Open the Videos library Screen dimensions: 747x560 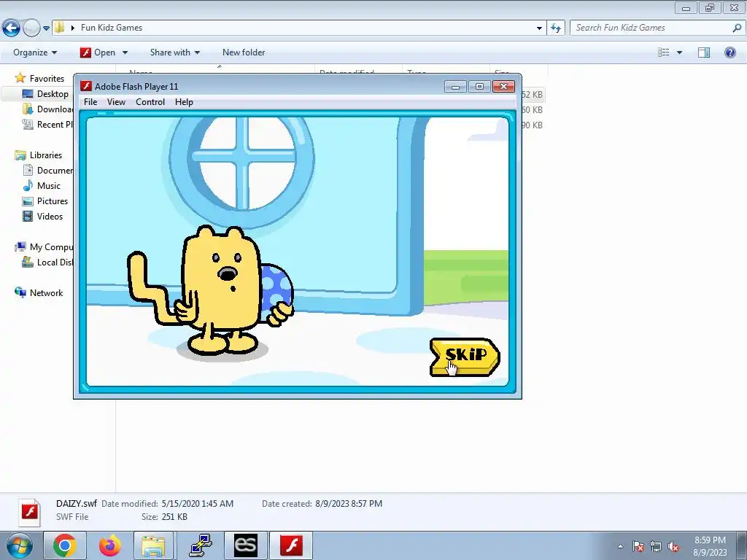50,216
